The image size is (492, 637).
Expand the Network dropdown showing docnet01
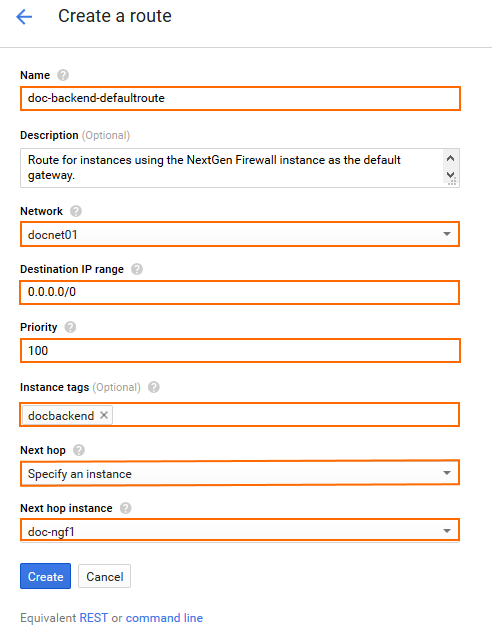240,234
